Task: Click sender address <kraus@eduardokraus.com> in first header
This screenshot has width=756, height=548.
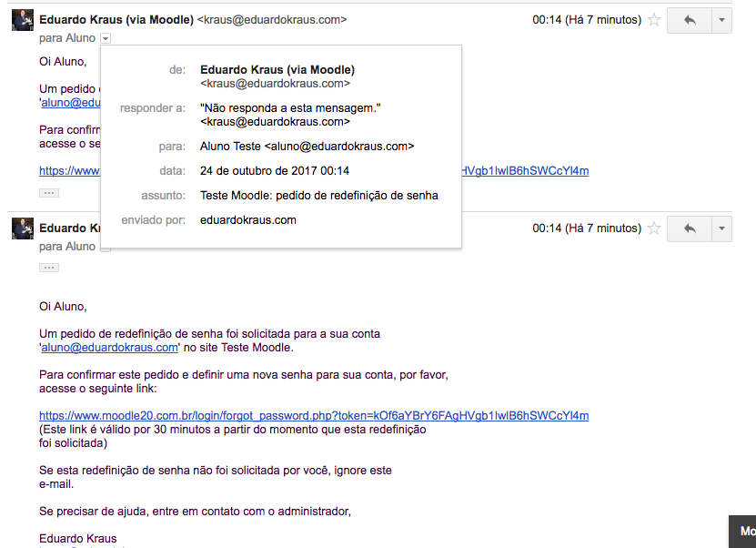Action: [x=272, y=20]
